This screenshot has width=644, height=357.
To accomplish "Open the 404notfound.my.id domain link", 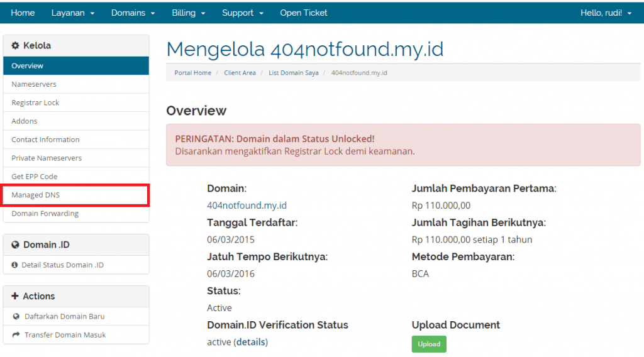I will click(x=247, y=205).
